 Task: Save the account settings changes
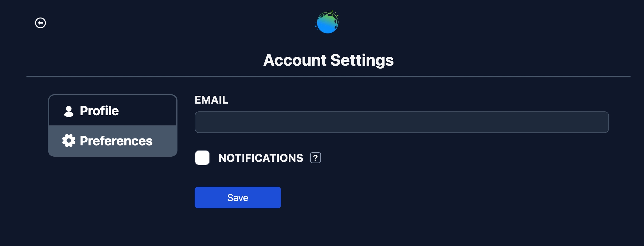tap(238, 197)
